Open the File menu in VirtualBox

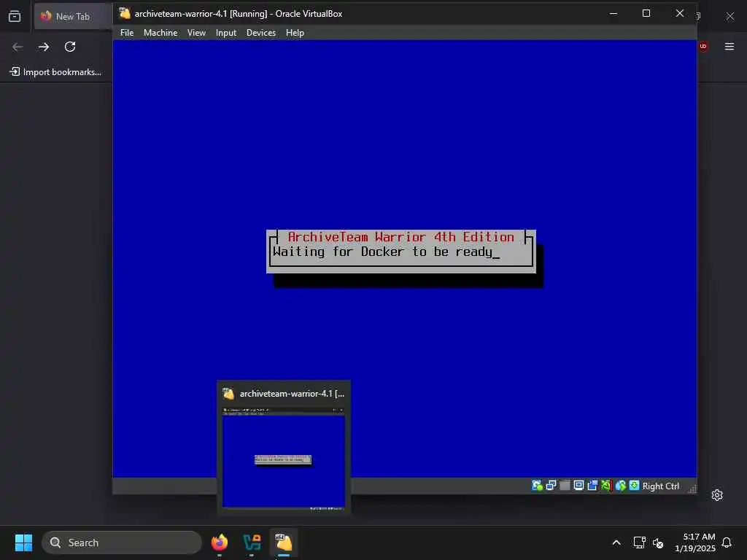(127, 33)
